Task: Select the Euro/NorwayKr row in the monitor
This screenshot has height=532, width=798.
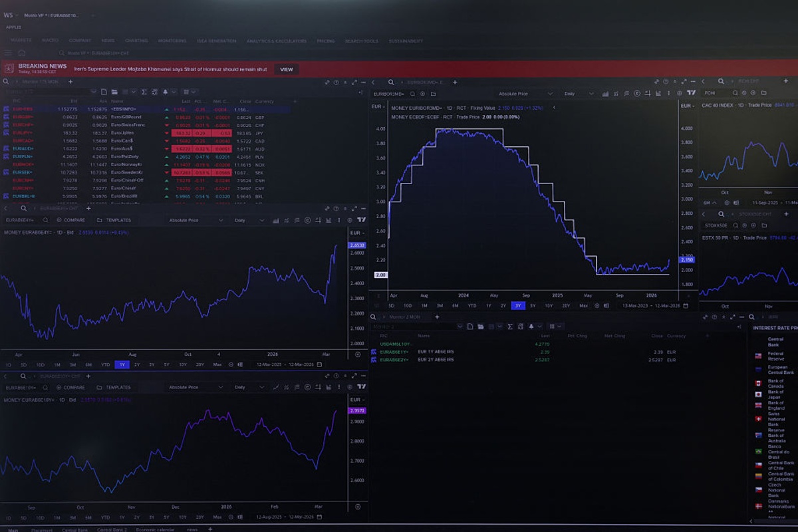Action: 145,164
